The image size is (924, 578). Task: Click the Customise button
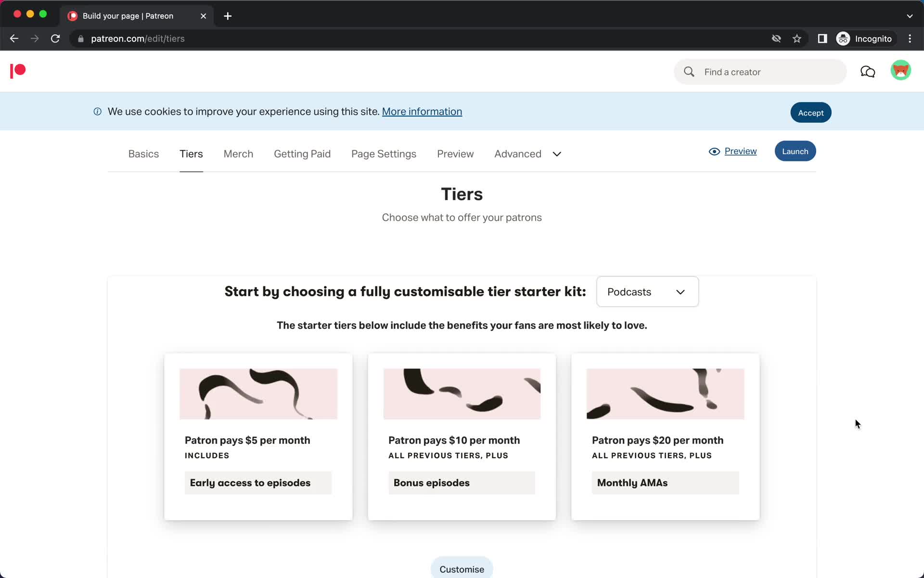[x=462, y=569]
